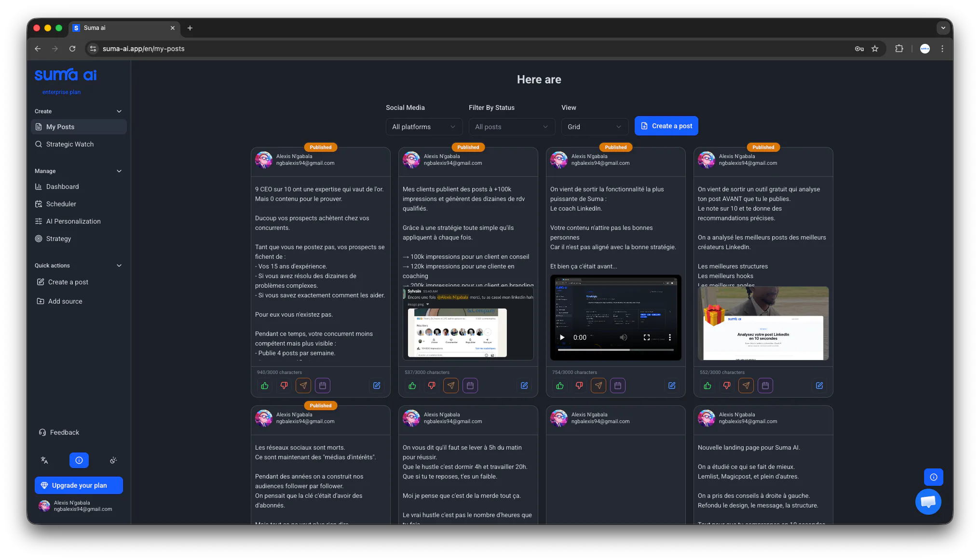Click thumbs down on 'Le coach LinkedIn' post
Screen dimensions: 980x560
click(579, 386)
